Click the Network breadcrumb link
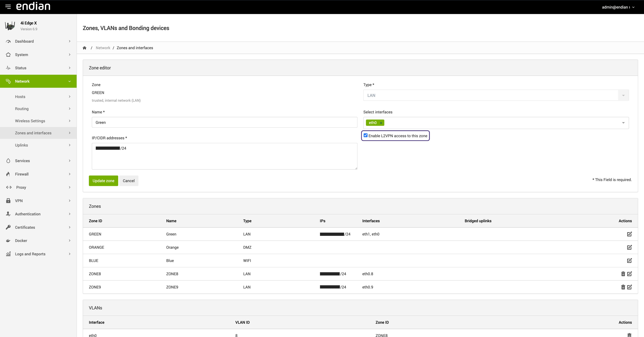 tap(103, 48)
